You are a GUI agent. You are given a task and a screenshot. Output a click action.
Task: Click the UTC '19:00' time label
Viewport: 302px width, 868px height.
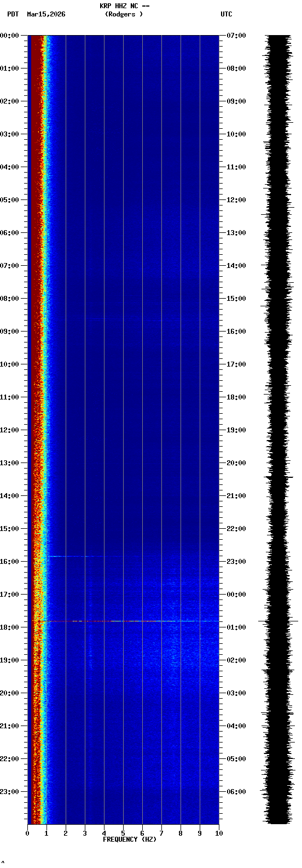point(236,430)
